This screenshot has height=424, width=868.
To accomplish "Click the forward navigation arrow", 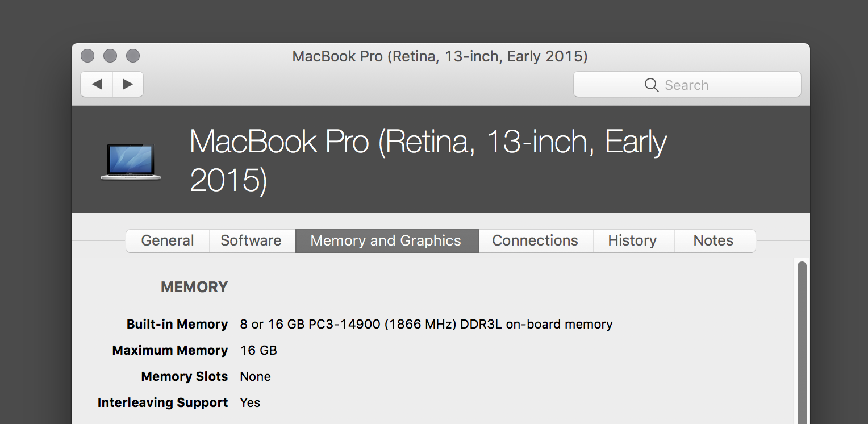I will (x=128, y=84).
